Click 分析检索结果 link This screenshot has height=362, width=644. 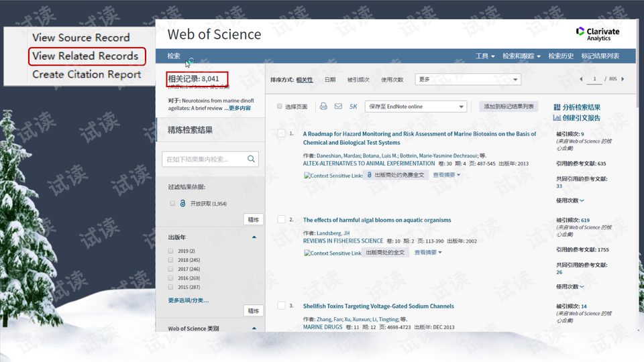click(x=581, y=107)
